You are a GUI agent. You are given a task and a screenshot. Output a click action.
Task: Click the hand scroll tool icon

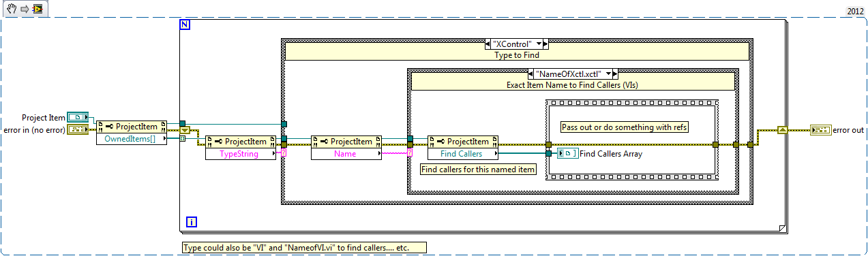click(10, 10)
